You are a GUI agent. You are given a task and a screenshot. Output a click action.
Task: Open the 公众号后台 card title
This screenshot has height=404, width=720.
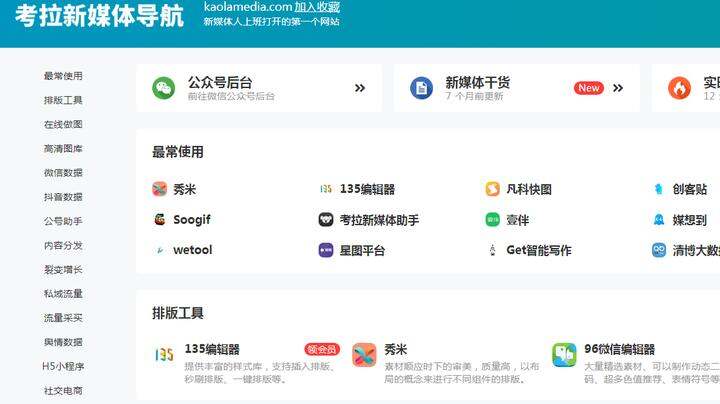(220, 83)
